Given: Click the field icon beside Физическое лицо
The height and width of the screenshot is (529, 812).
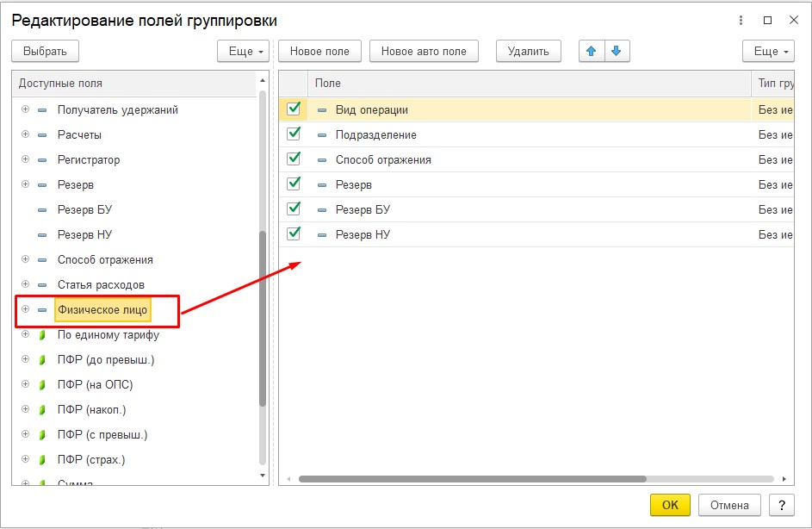Looking at the screenshot, I should point(42,310).
